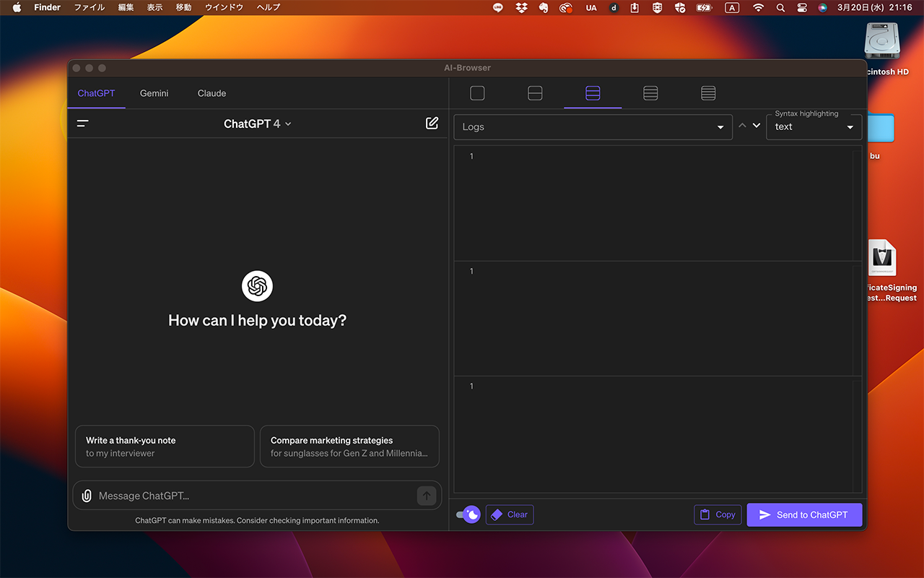
Task: Click the down arrow beside Logs
Action: coord(757,125)
